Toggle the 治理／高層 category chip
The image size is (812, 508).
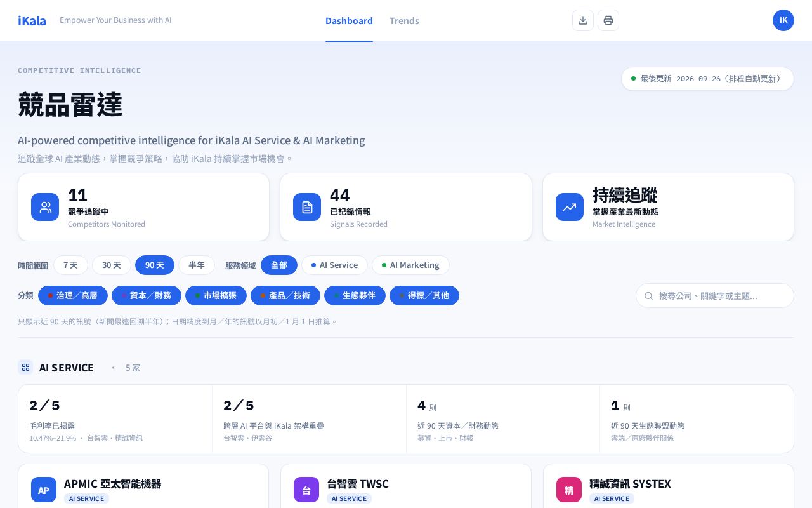coord(73,295)
